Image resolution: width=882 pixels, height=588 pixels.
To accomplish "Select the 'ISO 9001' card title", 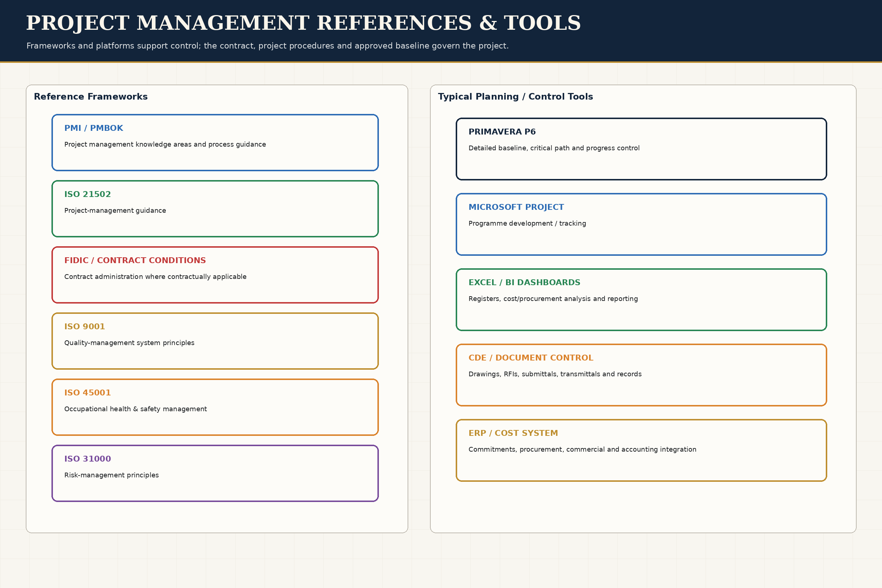I will coord(85,327).
